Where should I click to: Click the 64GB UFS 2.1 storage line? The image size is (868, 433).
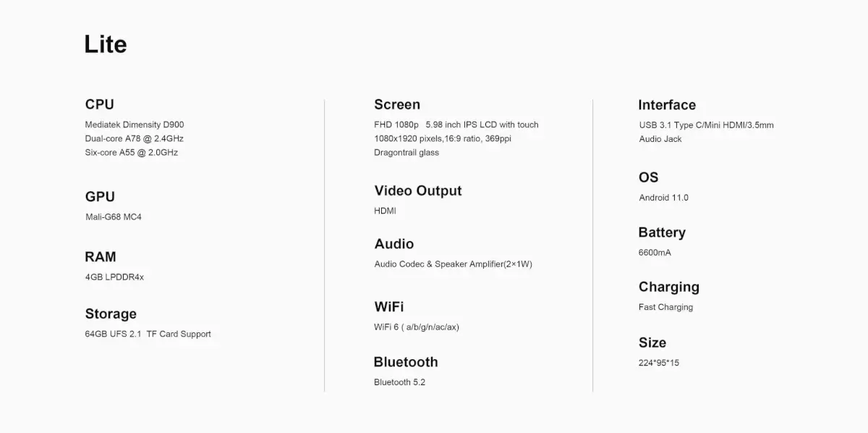coord(148,334)
